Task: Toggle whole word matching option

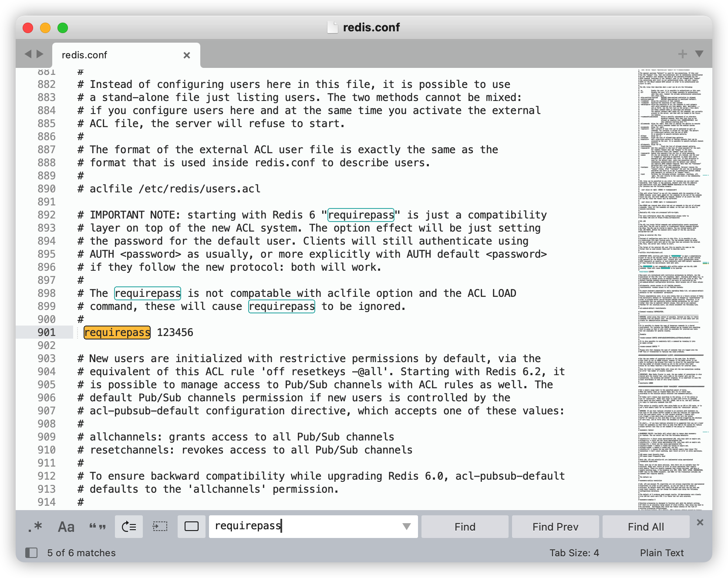Action: tap(98, 527)
